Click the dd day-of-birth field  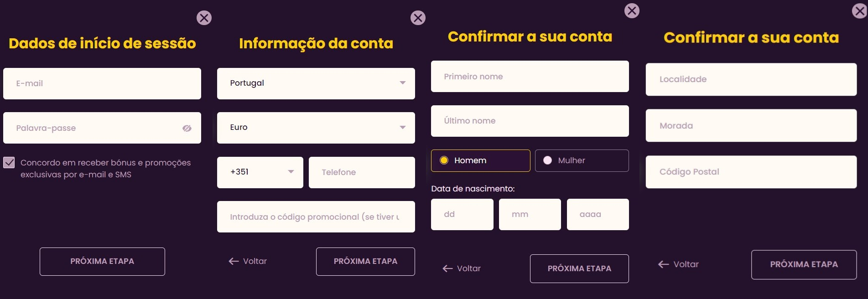pyautogui.click(x=462, y=214)
